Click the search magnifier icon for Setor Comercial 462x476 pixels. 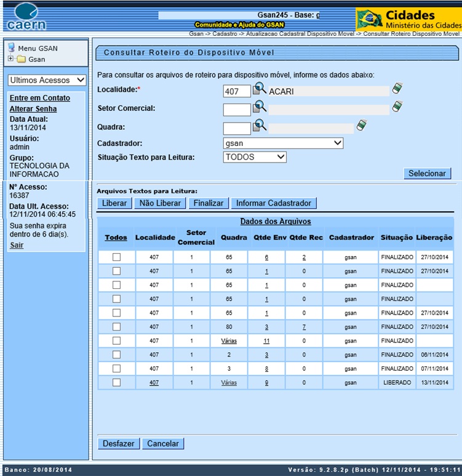(260, 108)
